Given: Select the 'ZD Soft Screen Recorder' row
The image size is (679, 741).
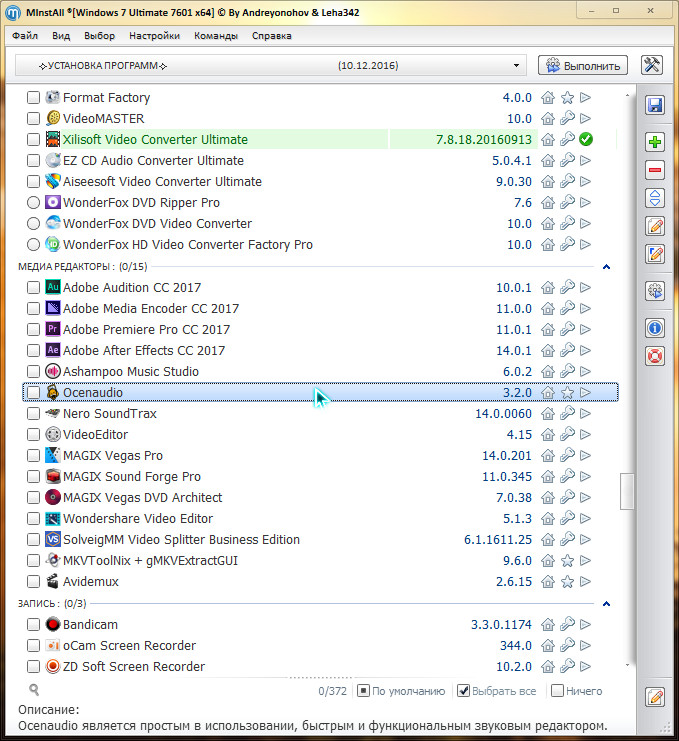Looking at the screenshot, I should coord(320,666).
